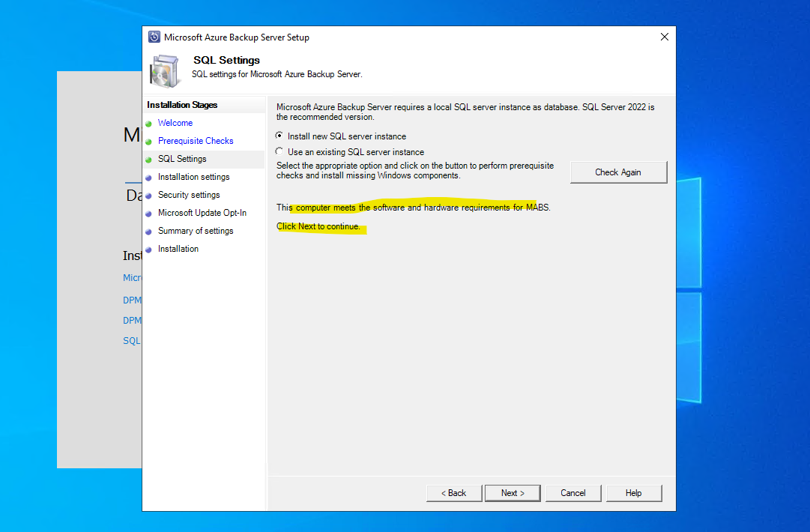
Task: Go back with the < Back button
Action: pyautogui.click(x=454, y=493)
